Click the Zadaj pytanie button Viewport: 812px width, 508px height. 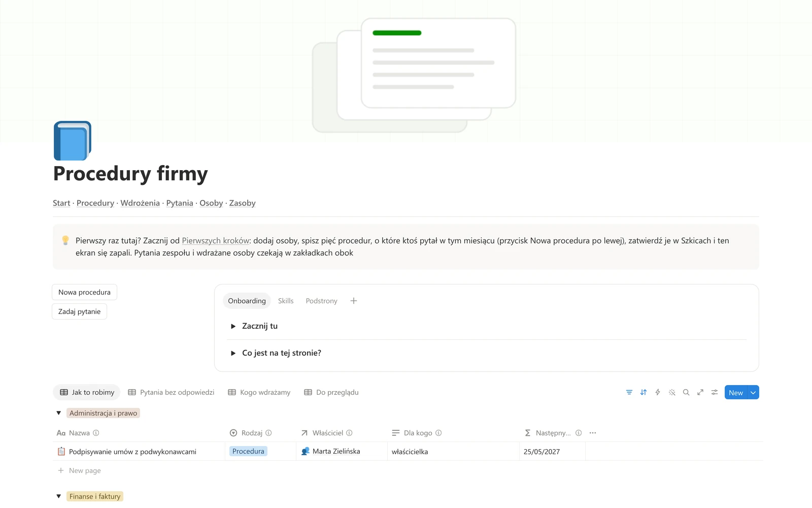pyautogui.click(x=79, y=311)
